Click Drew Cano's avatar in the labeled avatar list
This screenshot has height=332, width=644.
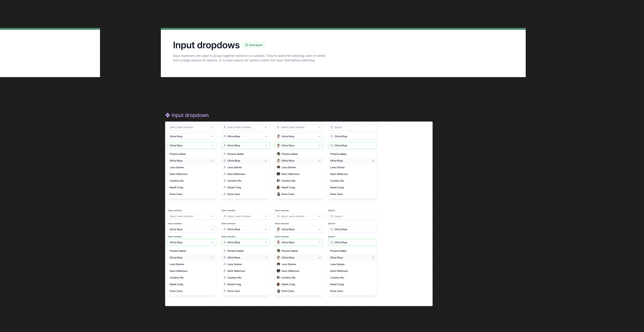click(x=278, y=291)
